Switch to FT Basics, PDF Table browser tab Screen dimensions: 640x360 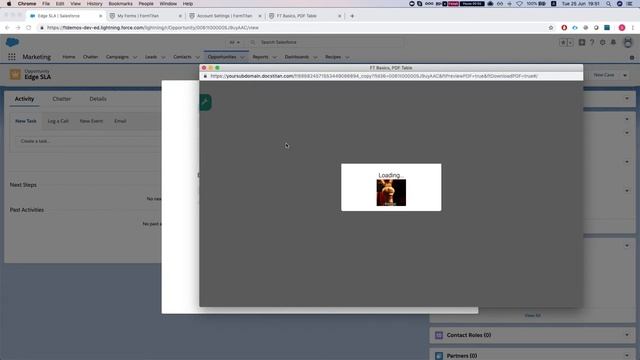point(305,16)
